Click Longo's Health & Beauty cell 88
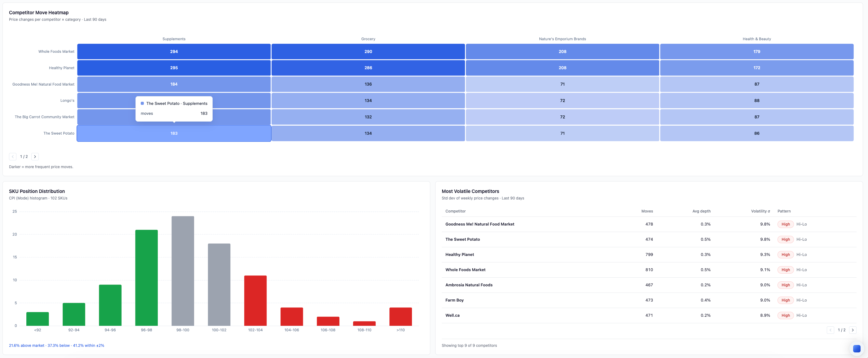868x358 pixels. click(x=757, y=101)
